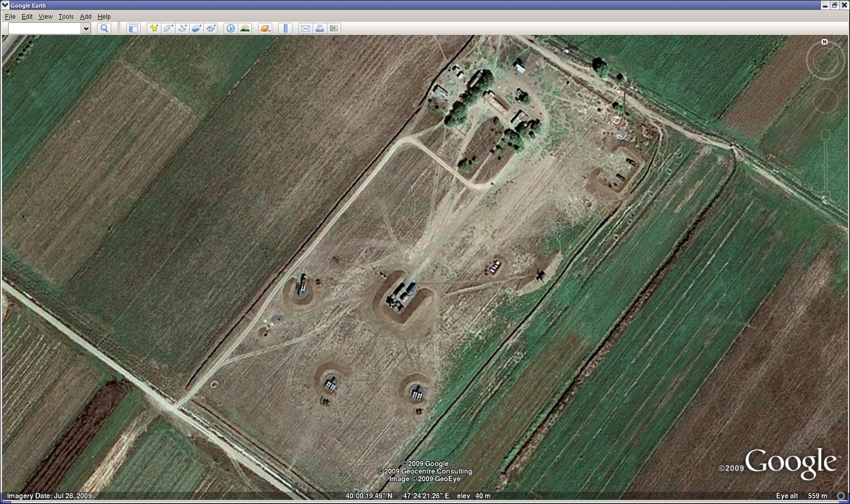Open the ruler measurement tool

click(285, 28)
